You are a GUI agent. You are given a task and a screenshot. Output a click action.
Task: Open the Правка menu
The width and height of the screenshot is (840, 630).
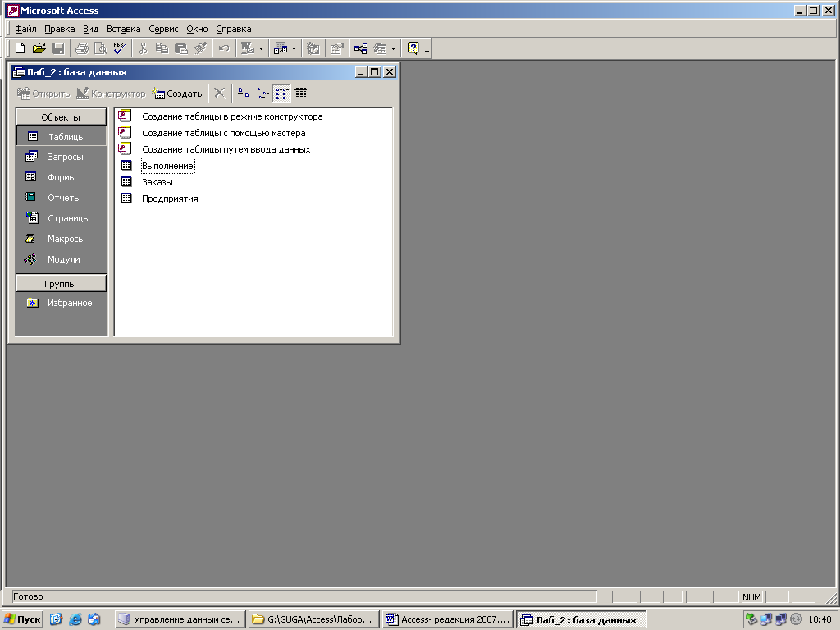tap(59, 29)
